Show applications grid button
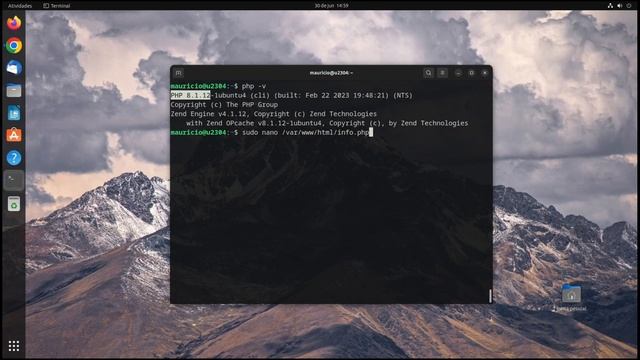Image resolution: width=640 pixels, height=360 pixels. (x=14, y=346)
